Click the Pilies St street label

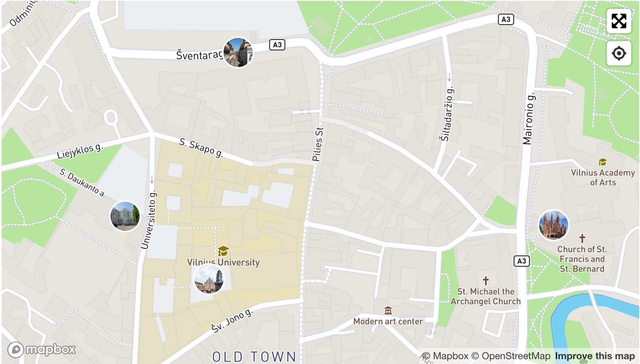[318, 144]
